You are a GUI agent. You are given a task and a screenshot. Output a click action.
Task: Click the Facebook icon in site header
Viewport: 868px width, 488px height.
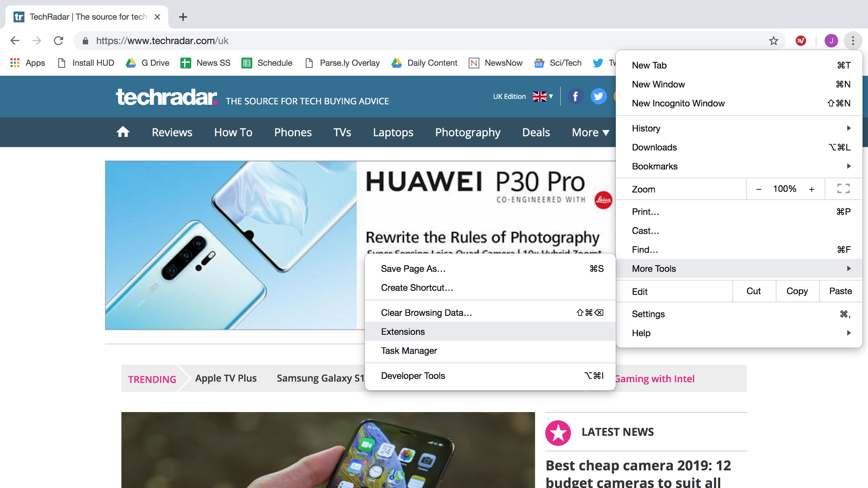tap(575, 96)
